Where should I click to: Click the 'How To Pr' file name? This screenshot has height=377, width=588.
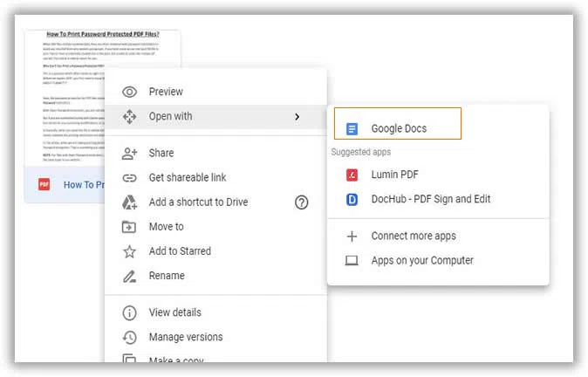click(84, 185)
